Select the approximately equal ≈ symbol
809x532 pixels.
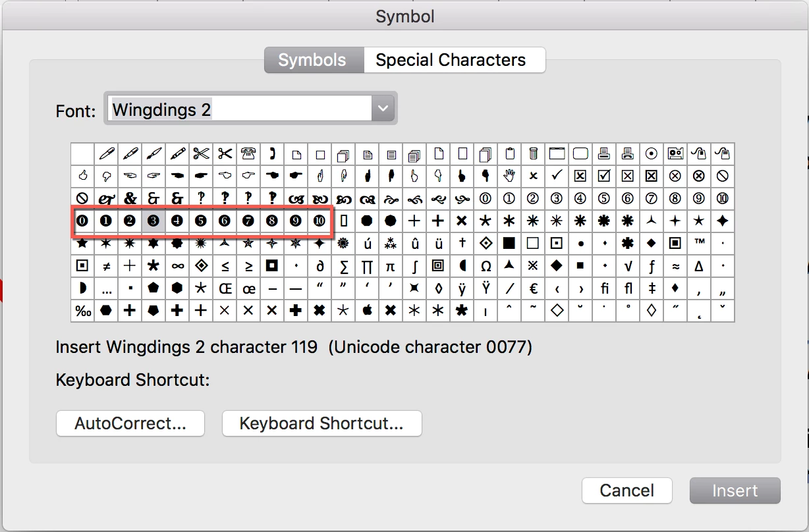tap(675, 266)
